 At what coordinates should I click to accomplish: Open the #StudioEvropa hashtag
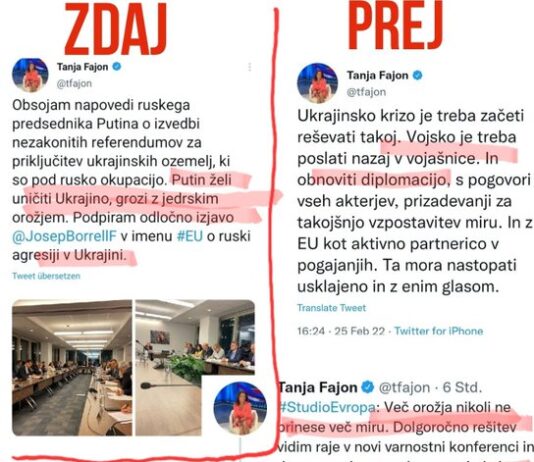tap(327, 408)
